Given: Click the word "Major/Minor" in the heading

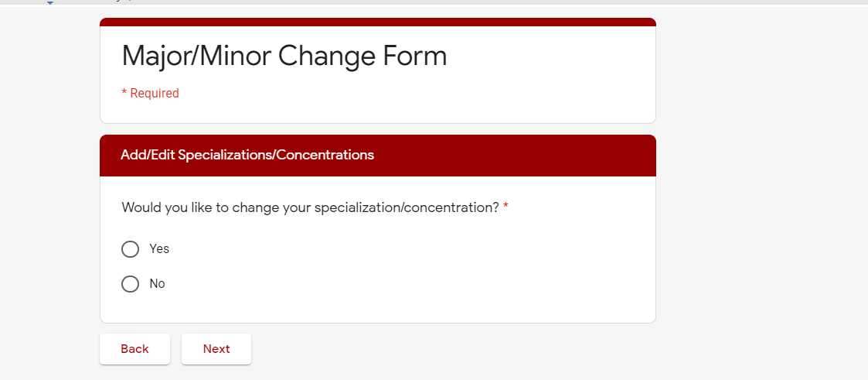Looking at the screenshot, I should 196,56.
